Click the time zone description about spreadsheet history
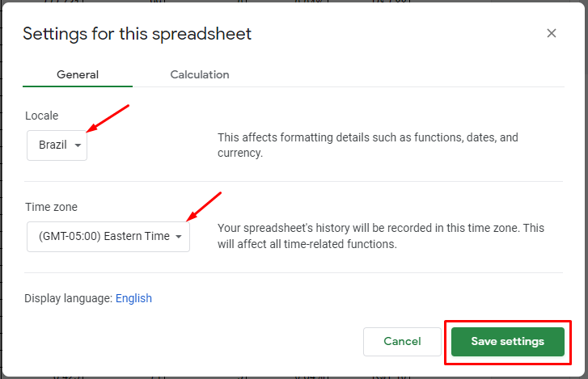The height and width of the screenshot is (379, 588). point(380,236)
